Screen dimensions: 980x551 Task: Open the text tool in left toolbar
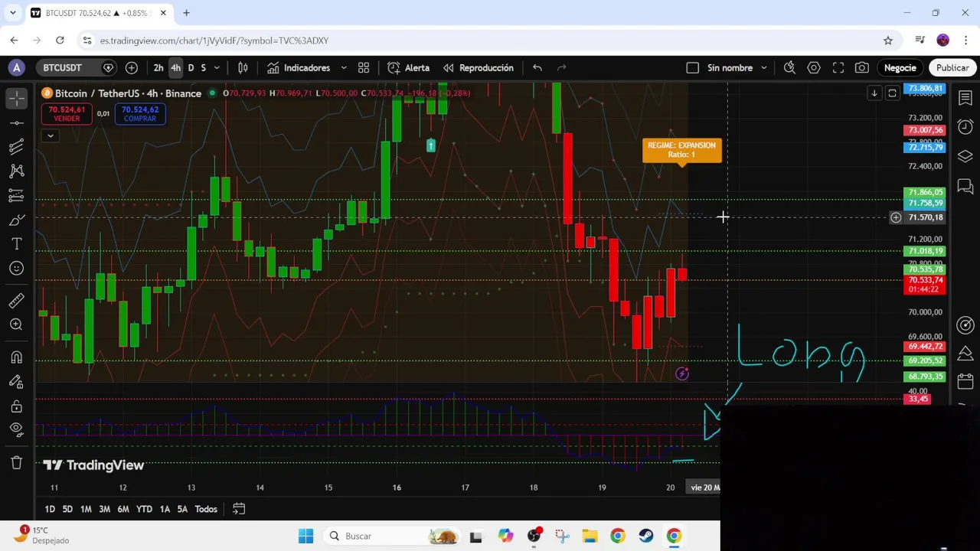(16, 244)
